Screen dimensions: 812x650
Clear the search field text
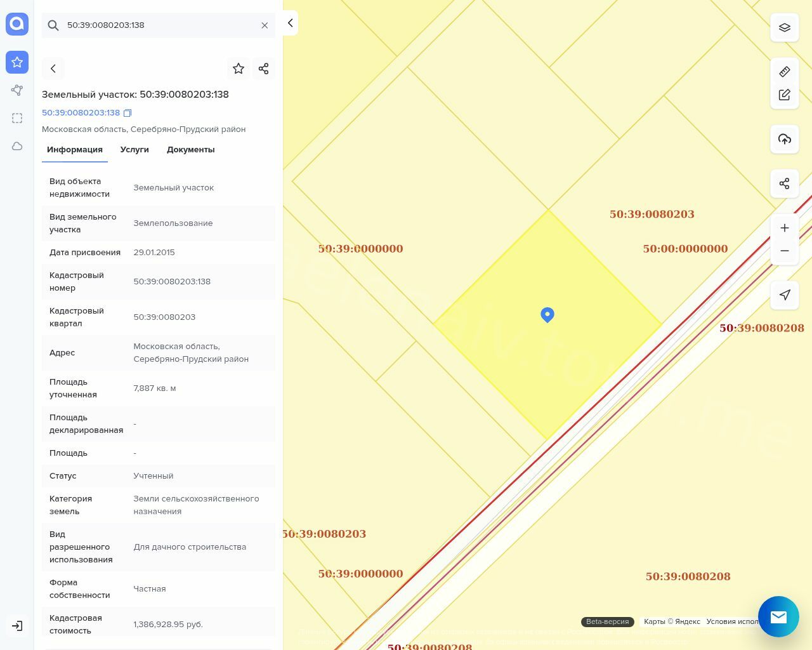pyautogui.click(x=265, y=25)
